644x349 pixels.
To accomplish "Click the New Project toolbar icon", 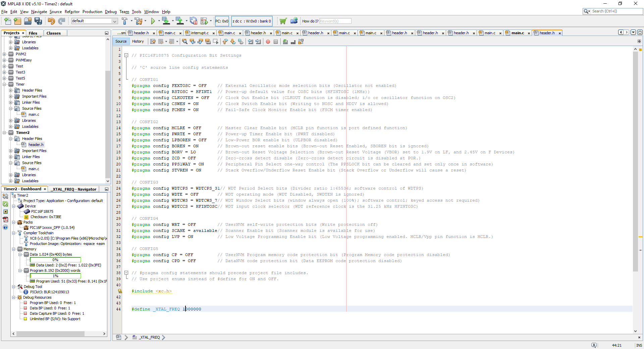I will (17, 21).
